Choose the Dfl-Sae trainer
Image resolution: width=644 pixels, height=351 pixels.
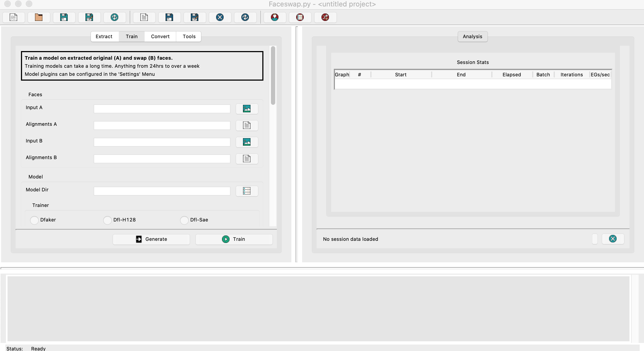[184, 220]
